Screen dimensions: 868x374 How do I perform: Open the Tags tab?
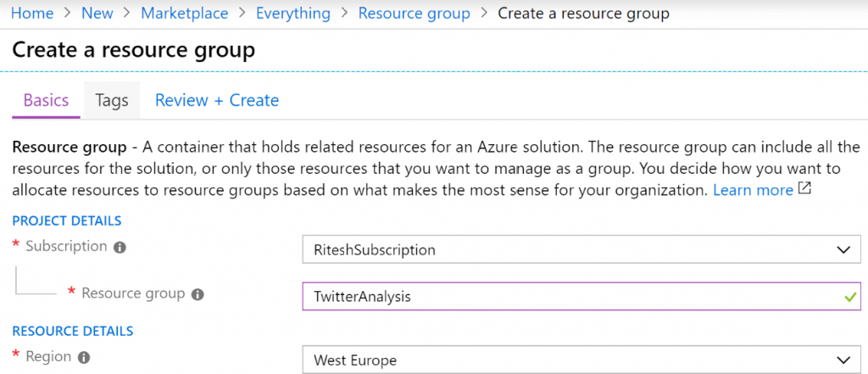click(112, 100)
